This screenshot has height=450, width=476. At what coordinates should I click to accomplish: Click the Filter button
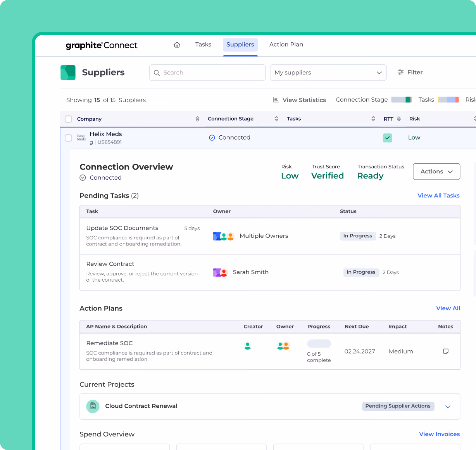(410, 72)
